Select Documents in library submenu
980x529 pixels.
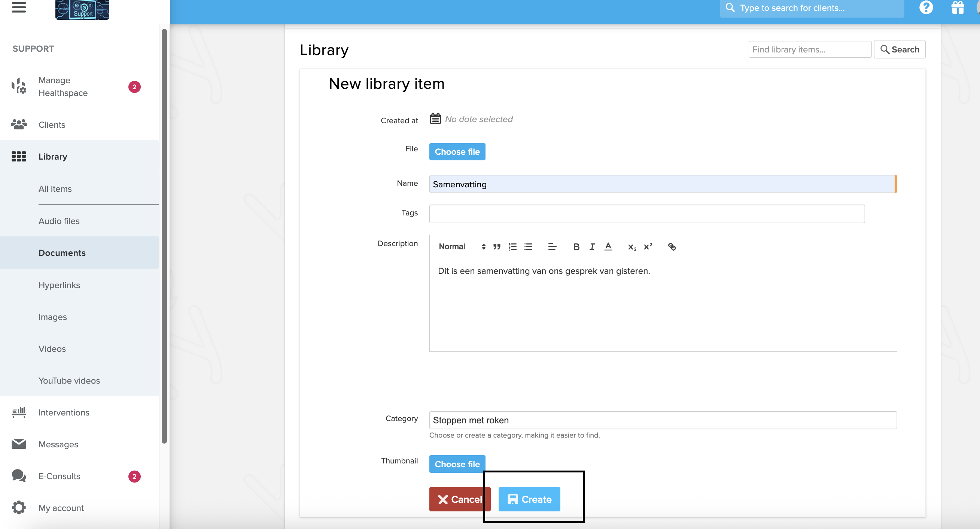pos(79,253)
